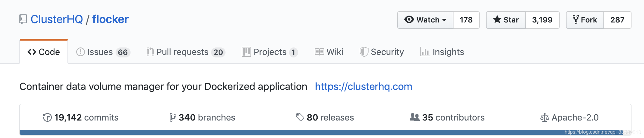
Task: Click the Issues circle icon
Action: click(80, 52)
